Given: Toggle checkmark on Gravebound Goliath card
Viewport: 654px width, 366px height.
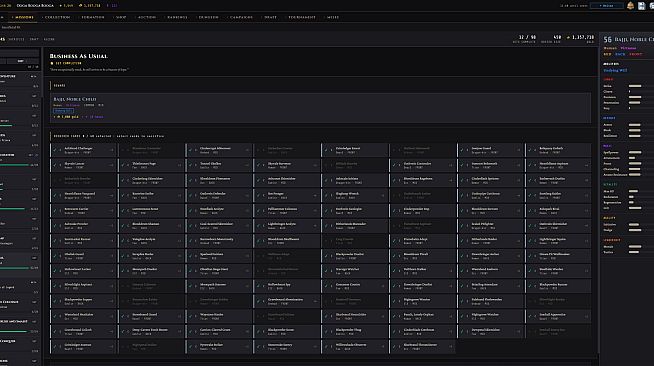Looking at the screenshot, I should [x=55, y=331].
